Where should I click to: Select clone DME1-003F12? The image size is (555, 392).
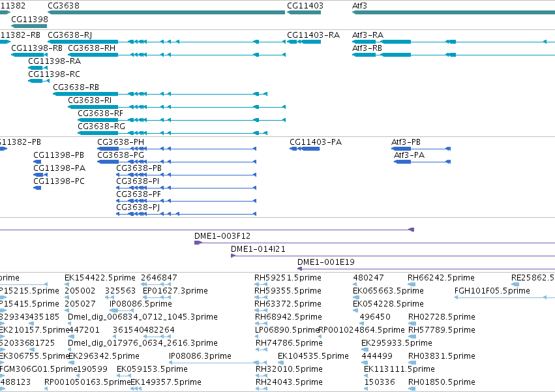point(375,243)
